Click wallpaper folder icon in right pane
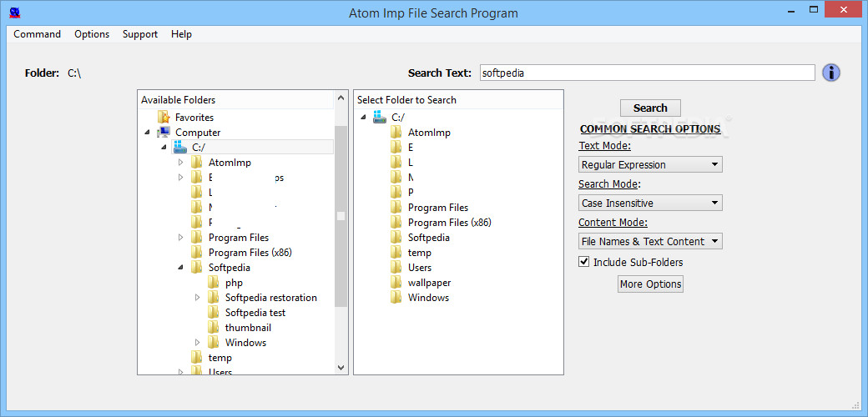The image size is (868, 417). pyautogui.click(x=396, y=283)
